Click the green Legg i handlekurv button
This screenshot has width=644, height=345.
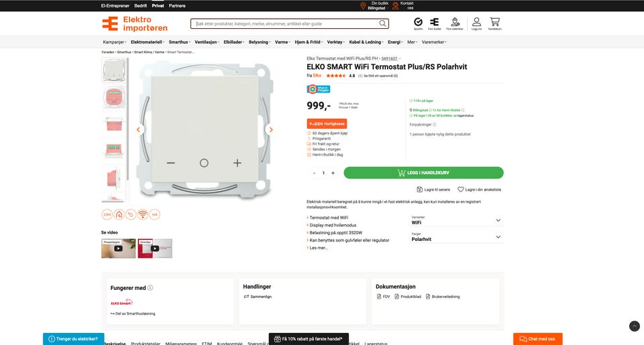coord(423,173)
